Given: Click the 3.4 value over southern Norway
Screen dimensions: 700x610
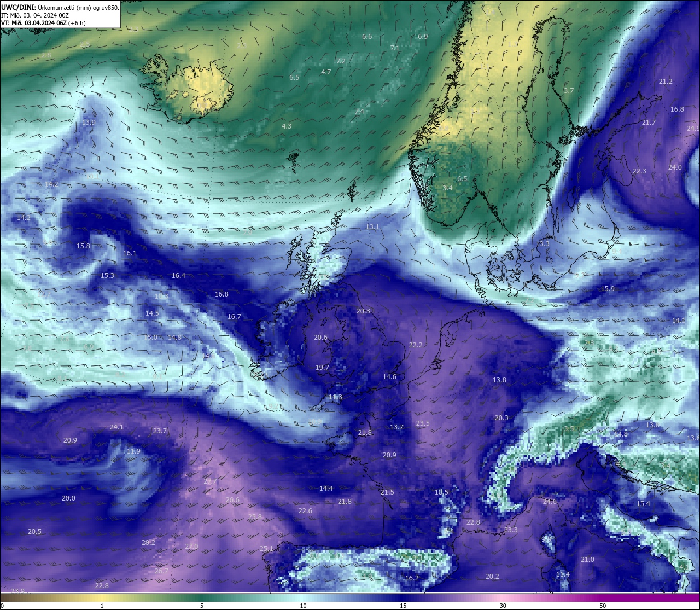Looking at the screenshot, I should point(447,188).
